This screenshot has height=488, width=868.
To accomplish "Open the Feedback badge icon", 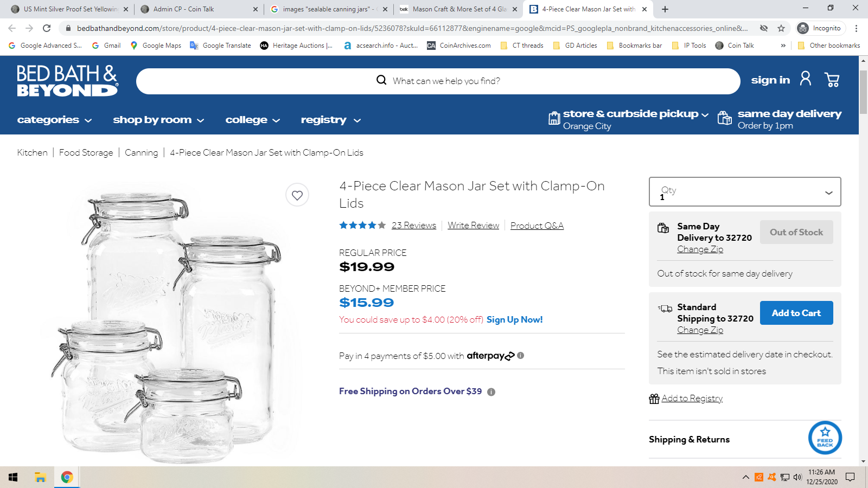I will [x=825, y=438].
